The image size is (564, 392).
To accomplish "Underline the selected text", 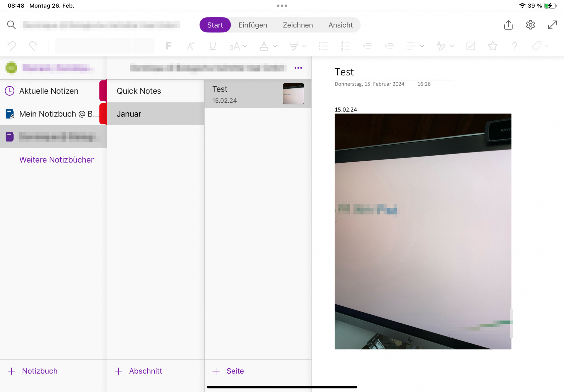I will (x=212, y=46).
